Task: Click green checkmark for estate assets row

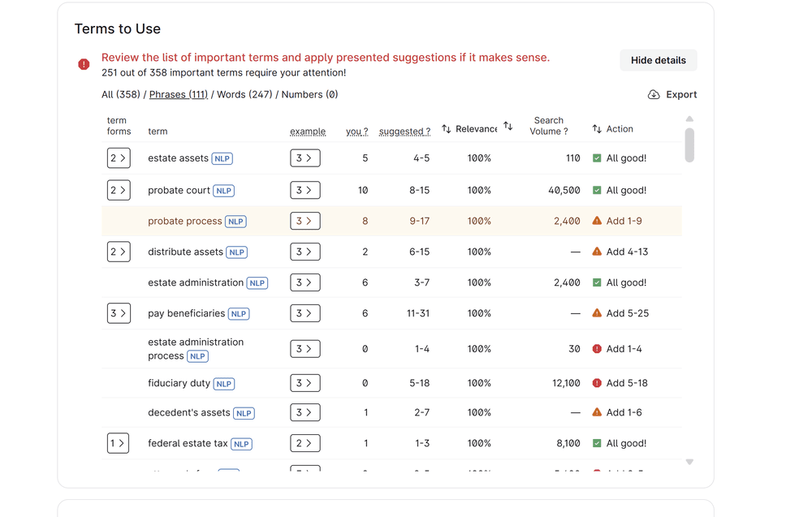Action: (x=597, y=158)
